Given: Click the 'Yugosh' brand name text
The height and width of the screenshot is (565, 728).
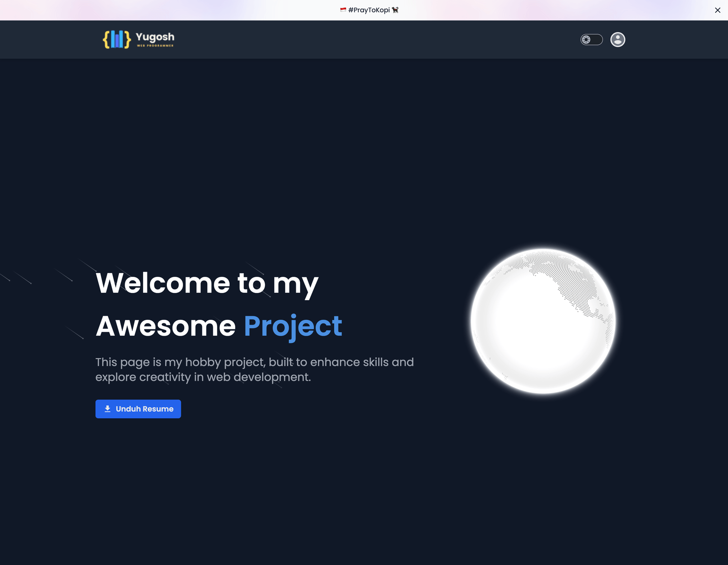Looking at the screenshot, I should click(155, 37).
